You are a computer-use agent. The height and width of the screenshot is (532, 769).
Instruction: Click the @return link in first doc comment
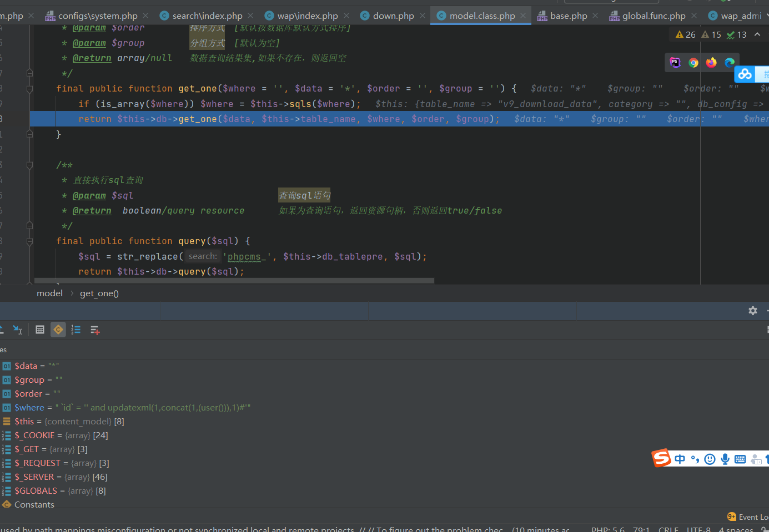click(92, 58)
